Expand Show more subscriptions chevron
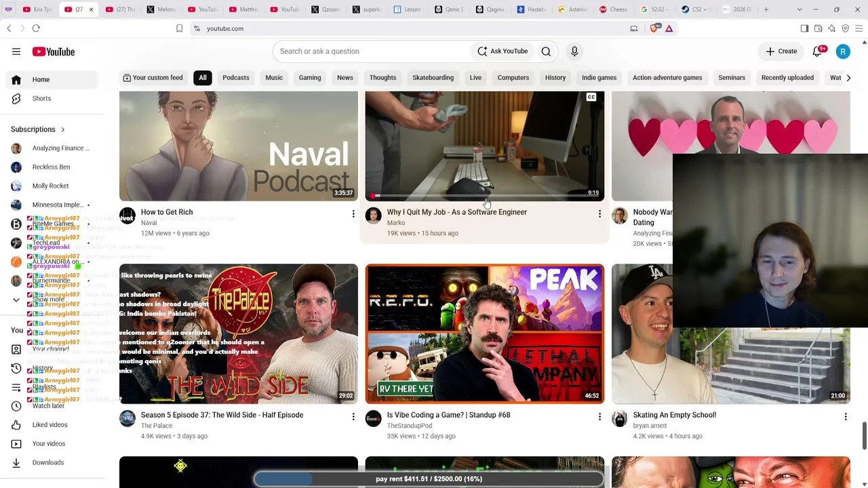 (x=16, y=300)
